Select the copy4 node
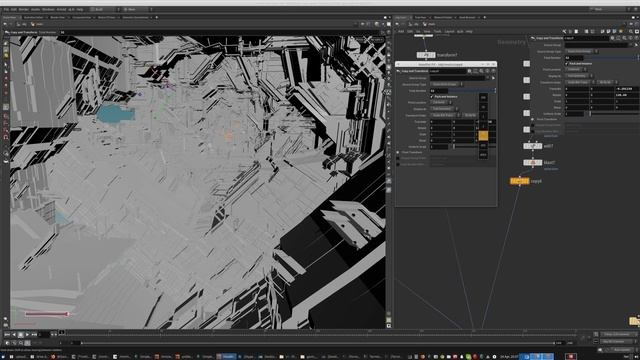This screenshot has width=640, height=360. (520, 181)
